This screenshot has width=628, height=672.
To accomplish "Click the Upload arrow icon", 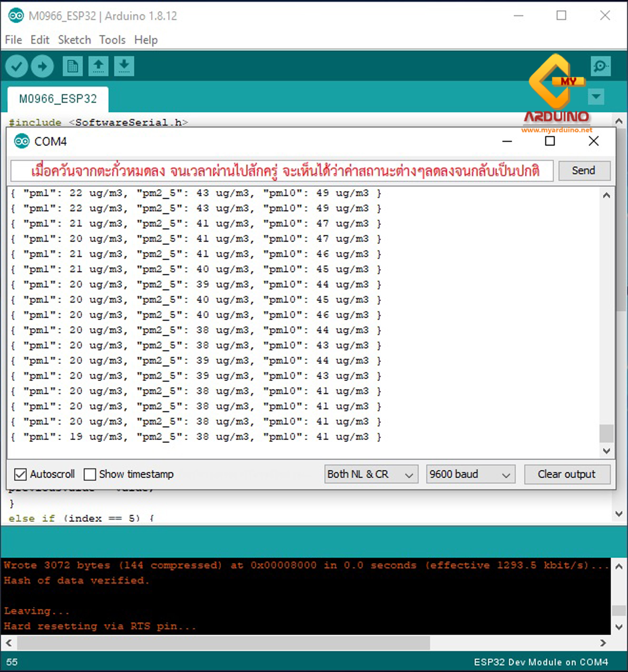I will 42,67.
